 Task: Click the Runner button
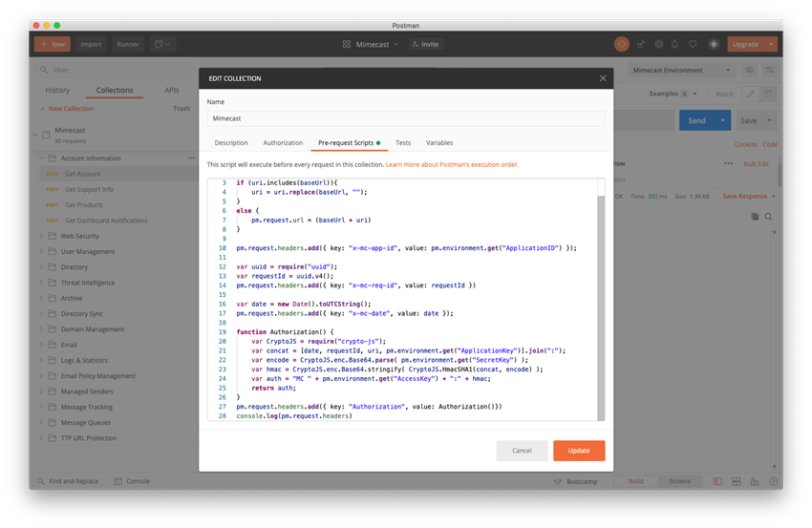[x=128, y=45]
